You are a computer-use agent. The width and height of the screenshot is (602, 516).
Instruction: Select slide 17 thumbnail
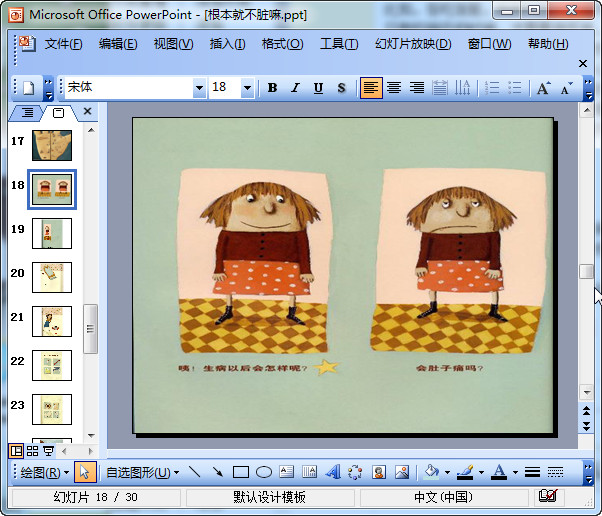pyautogui.click(x=52, y=145)
